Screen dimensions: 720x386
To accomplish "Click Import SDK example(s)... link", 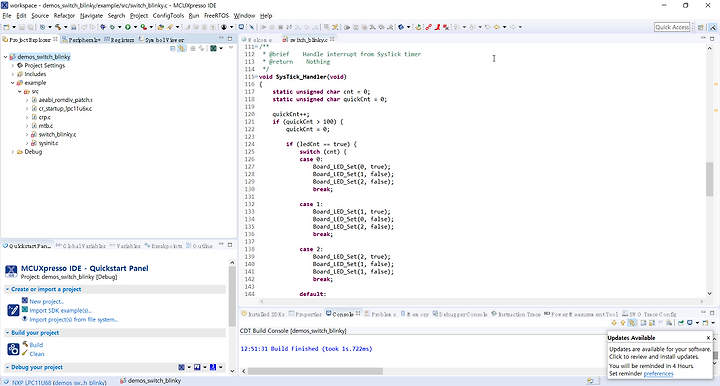I will pyautogui.click(x=61, y=310).
